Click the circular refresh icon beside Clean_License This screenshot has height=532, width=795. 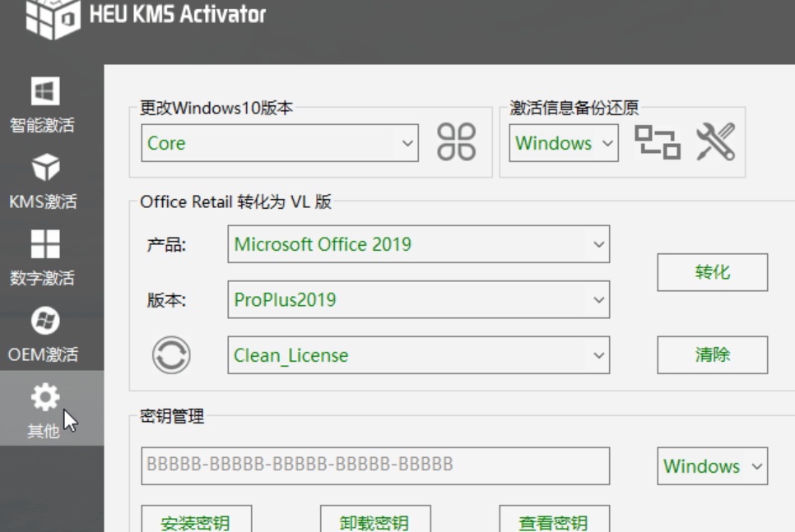[170, 354]
